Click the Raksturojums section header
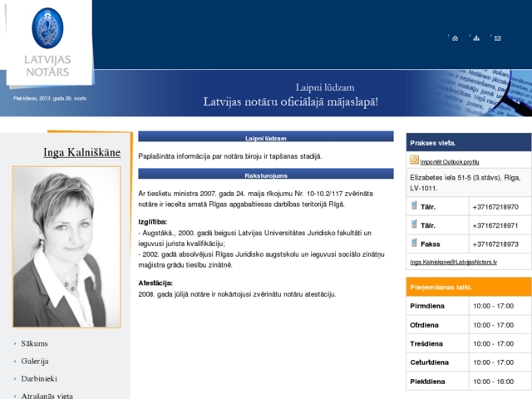This screenshot has width=532, height=399. 266,174
